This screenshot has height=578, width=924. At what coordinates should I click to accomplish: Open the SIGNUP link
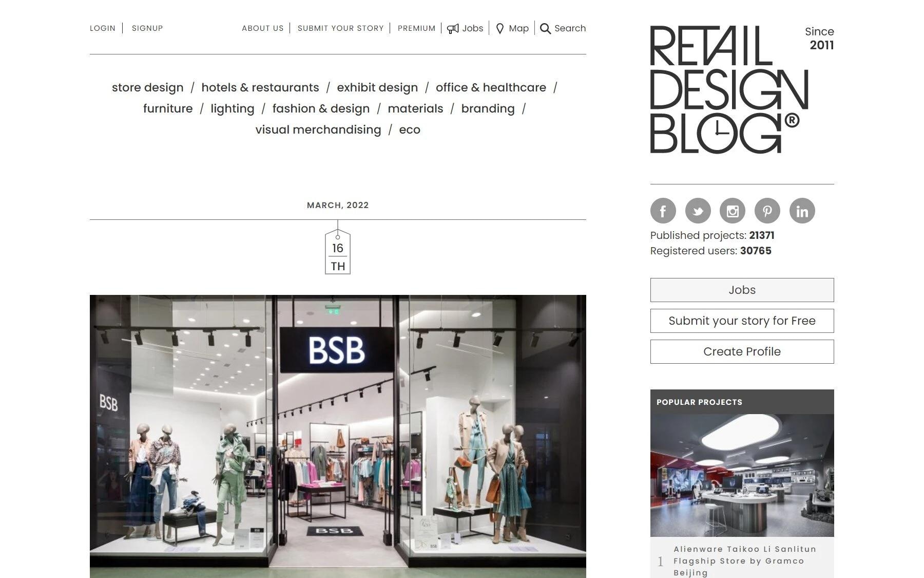(147, 28)
